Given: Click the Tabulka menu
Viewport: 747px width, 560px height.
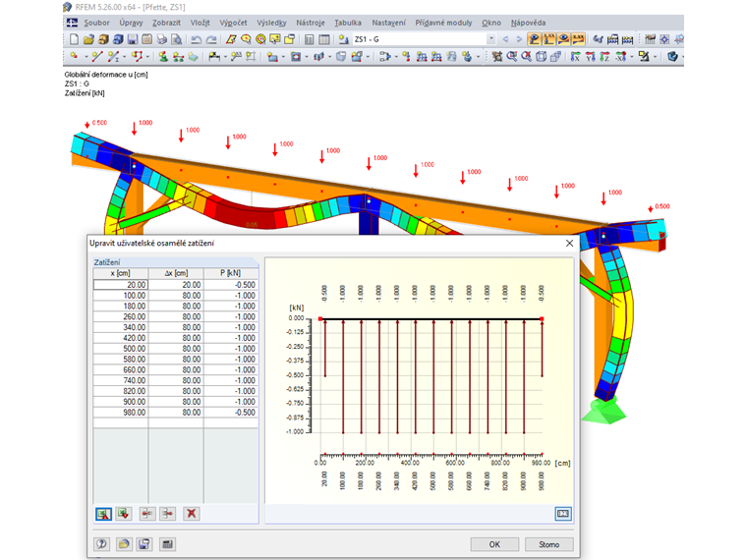Looking at the screenshot, I should pyautogui.click(x=348, y=23).
